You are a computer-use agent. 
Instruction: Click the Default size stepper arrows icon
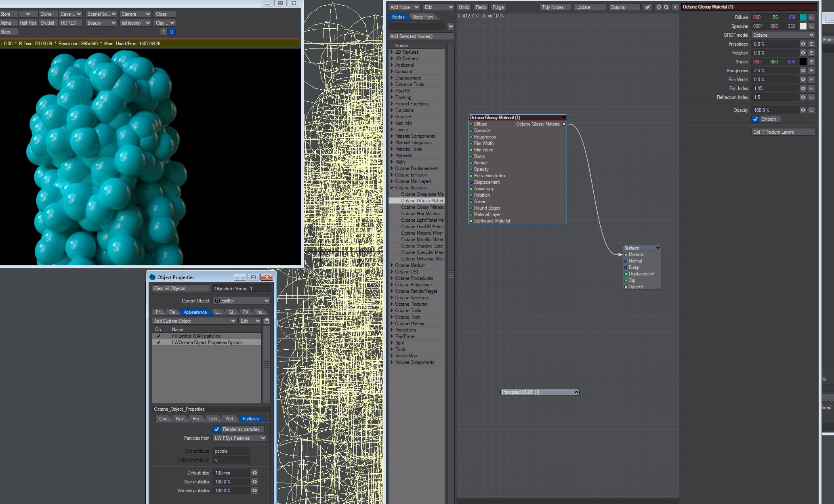(x=254, y=473)
